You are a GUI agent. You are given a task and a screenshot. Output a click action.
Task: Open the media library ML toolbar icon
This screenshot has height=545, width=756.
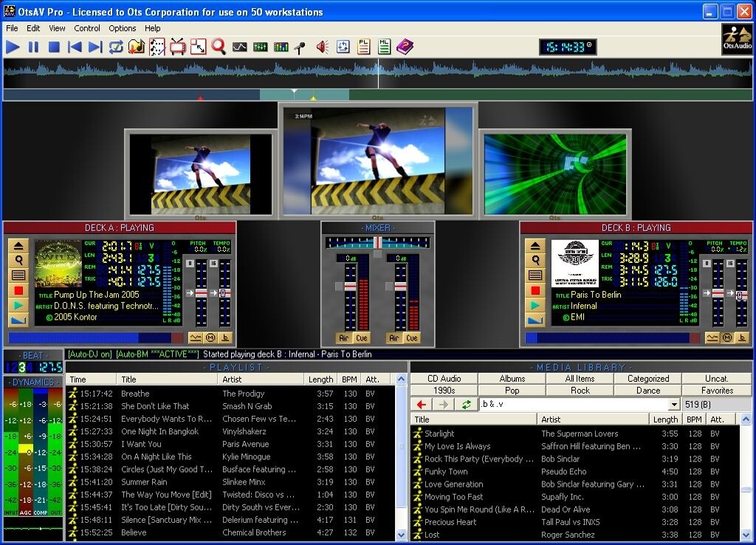click(x=384, y=47)
